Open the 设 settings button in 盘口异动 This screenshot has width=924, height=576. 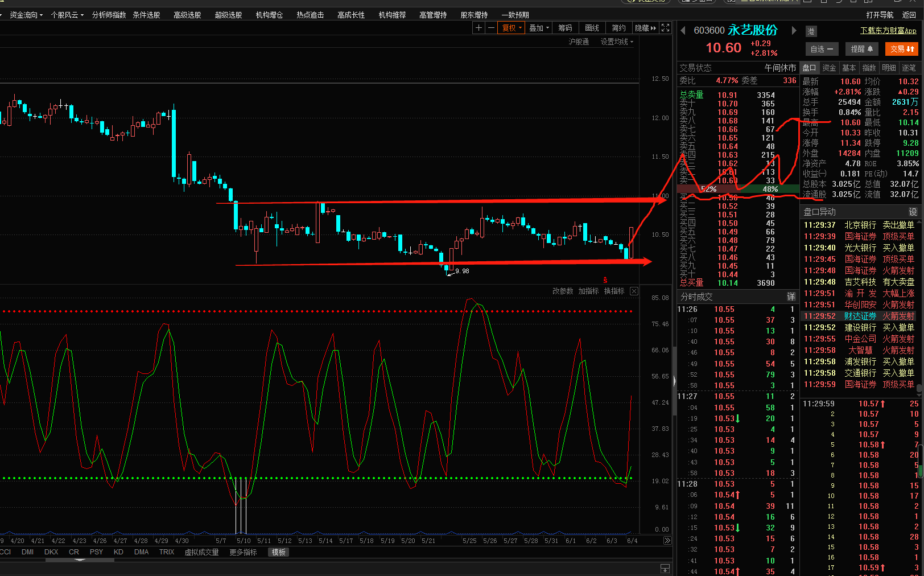coord(913,212)
